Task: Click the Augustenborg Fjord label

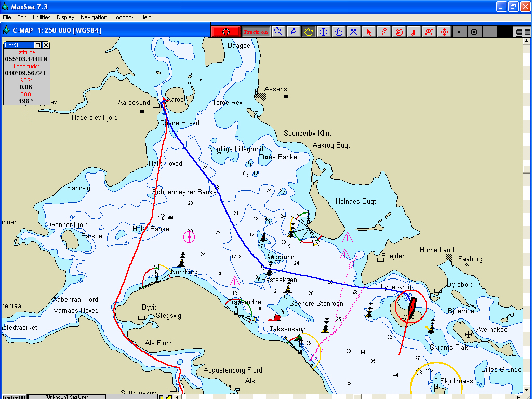Action: click(233, 370)
